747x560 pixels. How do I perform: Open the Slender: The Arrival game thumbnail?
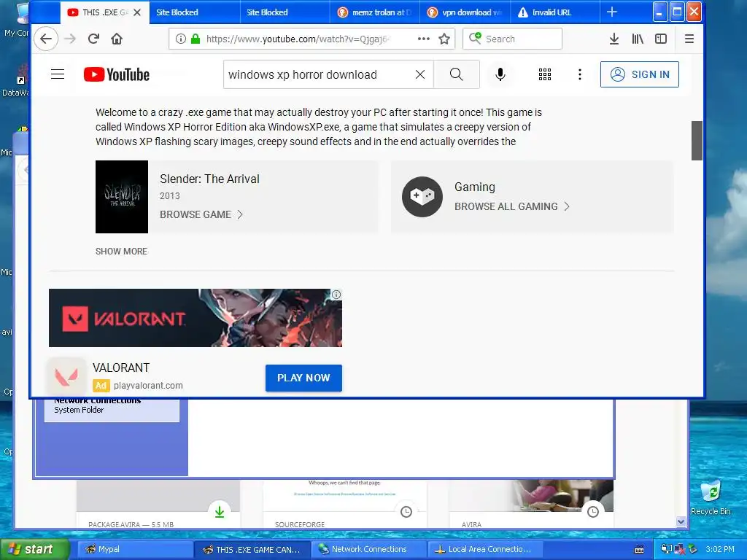click(122, 197)
